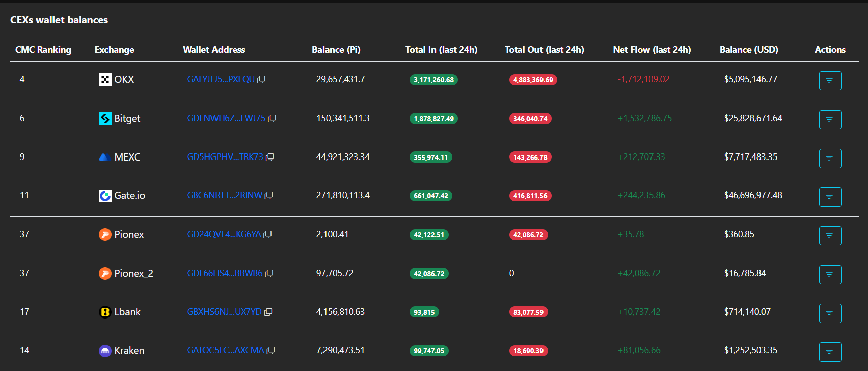Click the Pionex logo in rank 37 row
Image resolution: width=868 pixels, height=371 pixels.
point(105,235)
